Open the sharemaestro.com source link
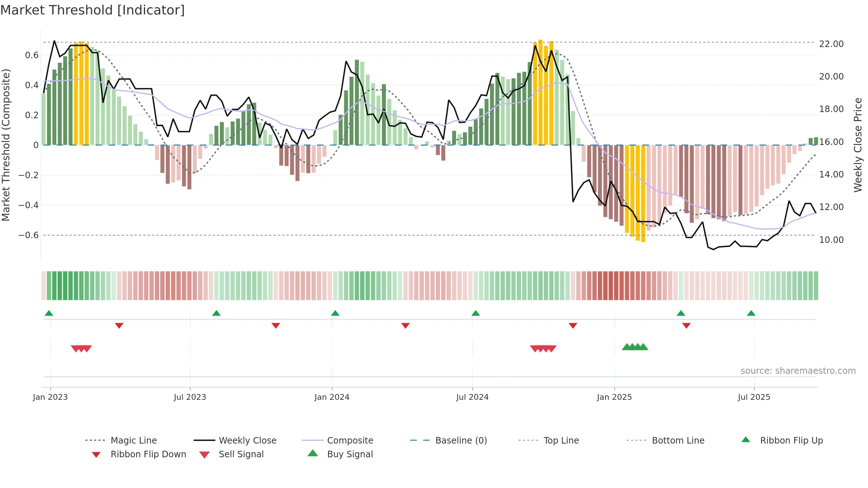The width and height of the screenshot is (868, 488). (798, 371)
